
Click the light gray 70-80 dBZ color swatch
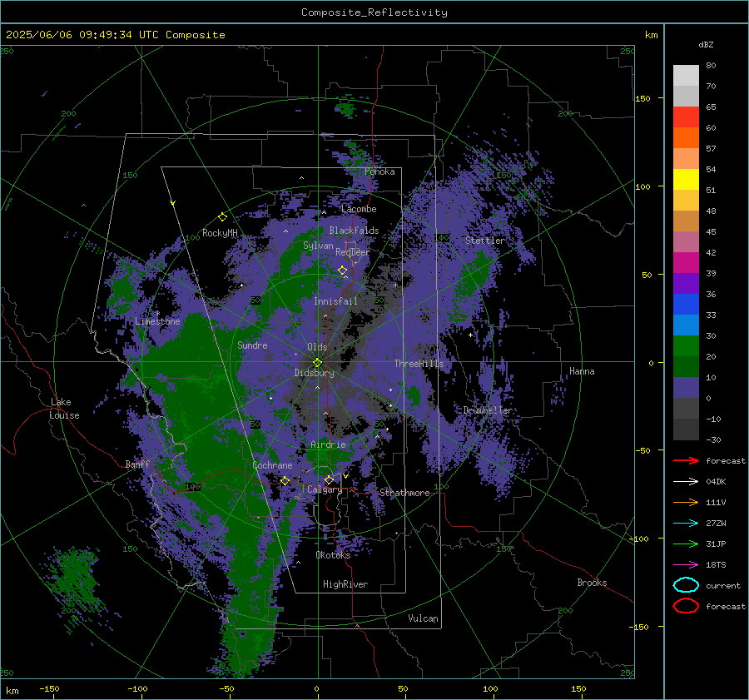[x=686, y=75]
